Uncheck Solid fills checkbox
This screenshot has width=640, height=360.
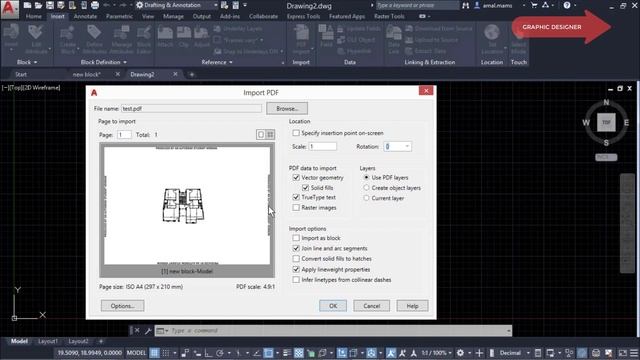[305, 188]
